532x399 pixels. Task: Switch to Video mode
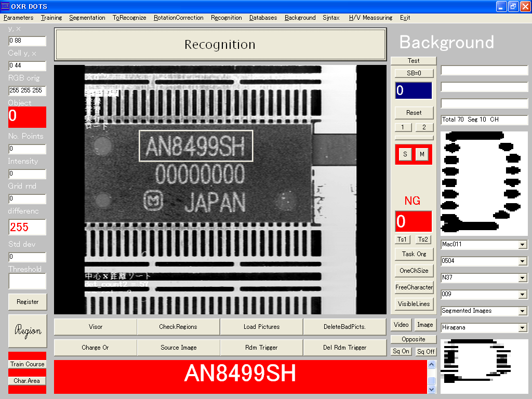tap(401, 325)
